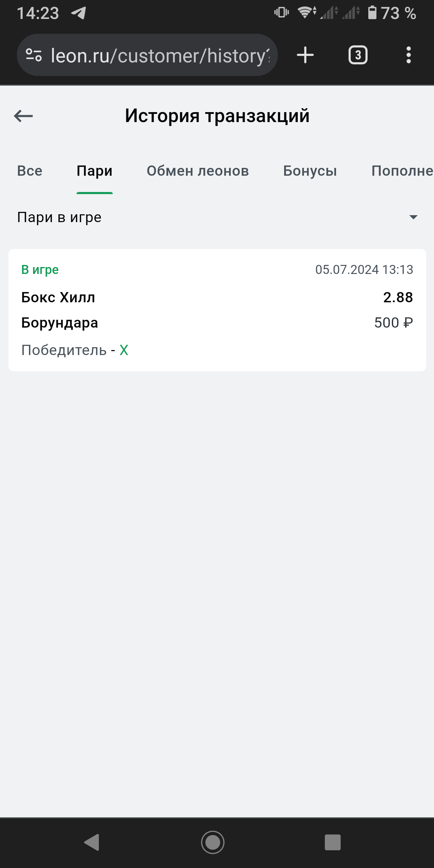Switch to the Все tab
The height and width of the screenshot is (868, 434).
tap(30, 171)
